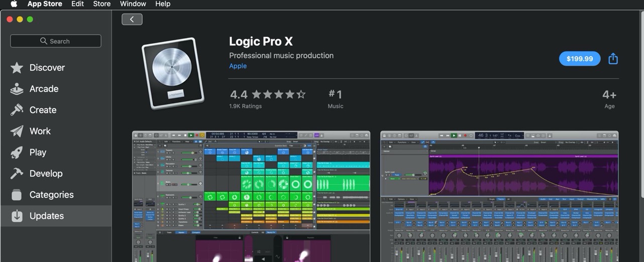The image size is (644, 262).
Task: Click the 1.9K Ratings text
Action: (x=246, y=106)
